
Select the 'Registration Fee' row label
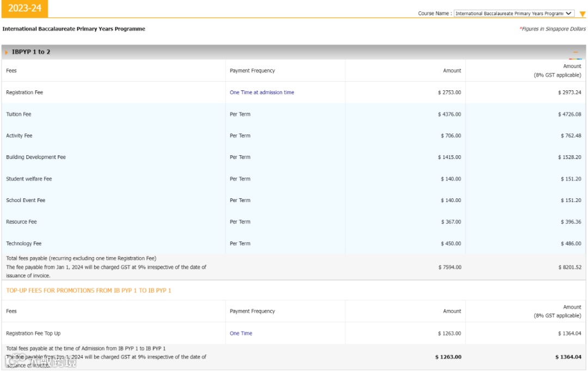point(24,92)
